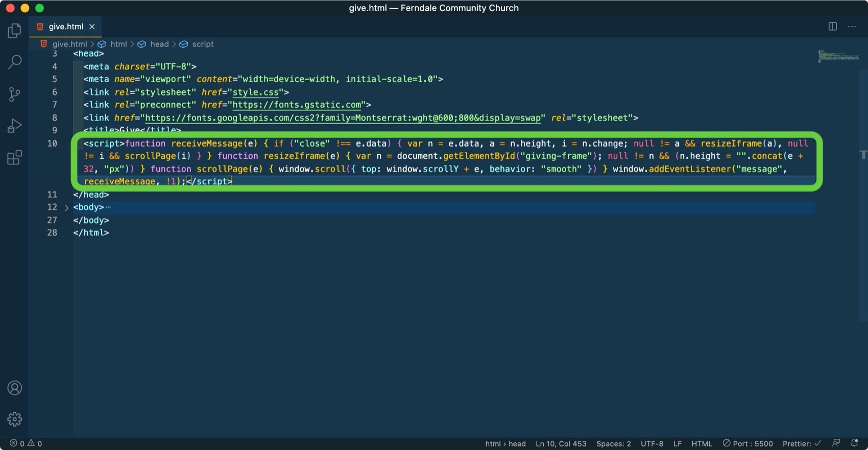Click Port : 5500 live server status
Viewport: 868px width, 450px height.
tap(748, 443)
